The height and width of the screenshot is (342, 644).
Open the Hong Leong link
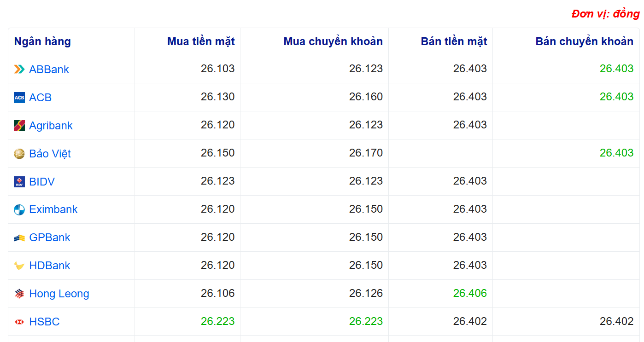[x=59, y=294]
